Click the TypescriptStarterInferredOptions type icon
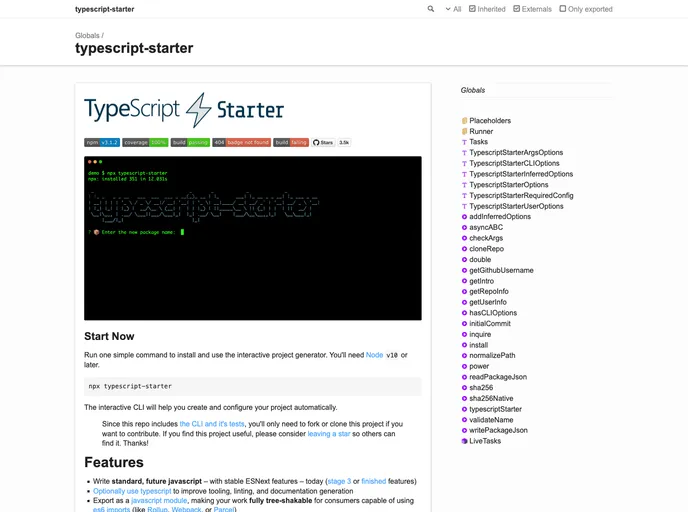The width and height of the screenshot is (688, 512). [464, 174]
